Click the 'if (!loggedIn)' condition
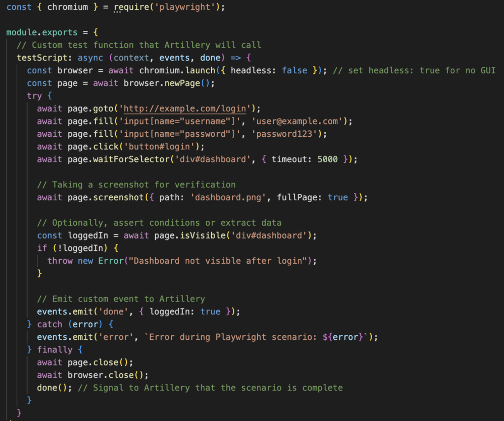 pos(78,248)
